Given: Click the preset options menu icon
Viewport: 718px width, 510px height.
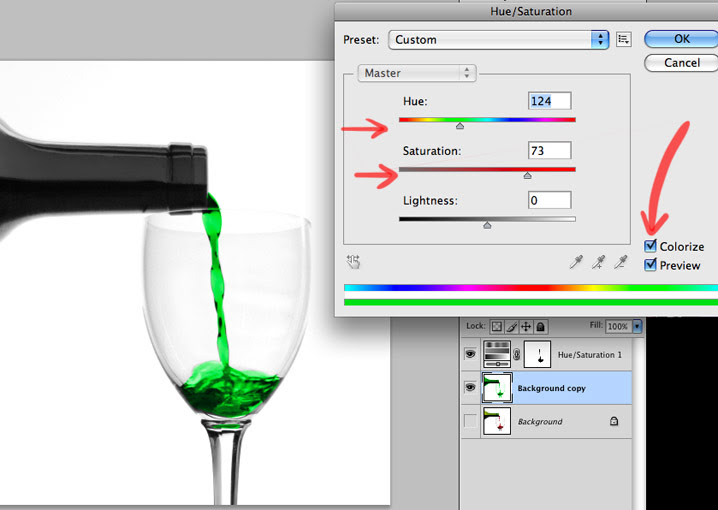Looking at the screenshot, I should tap(624, 39).
